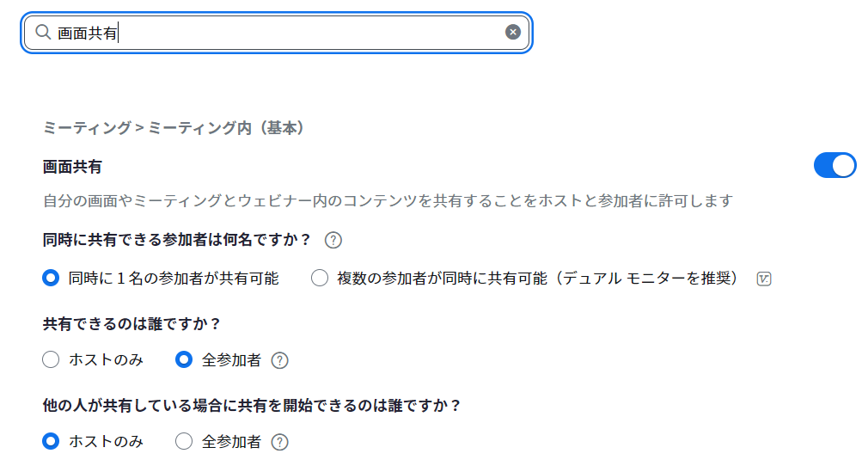Click the 画面共有 description text
868x466 pixels.
[388, 201]
